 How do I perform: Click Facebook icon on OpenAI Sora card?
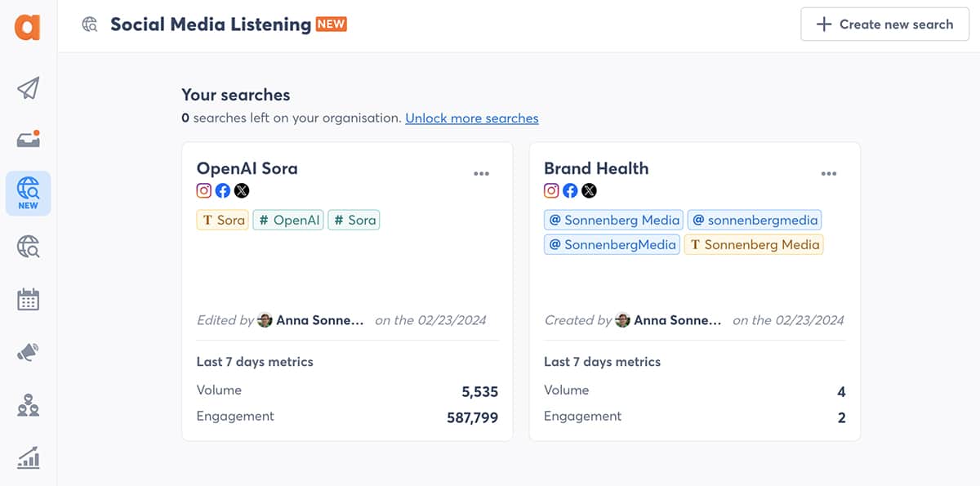223,190
